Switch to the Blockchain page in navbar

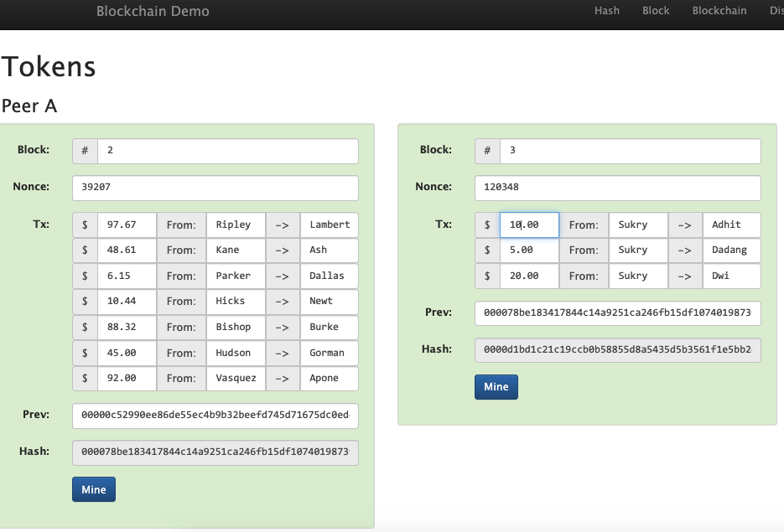719,11
